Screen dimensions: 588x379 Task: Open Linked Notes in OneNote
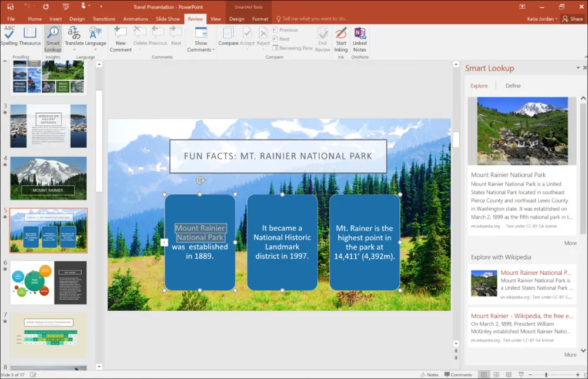pyautogui.click(x=360, y=37)
